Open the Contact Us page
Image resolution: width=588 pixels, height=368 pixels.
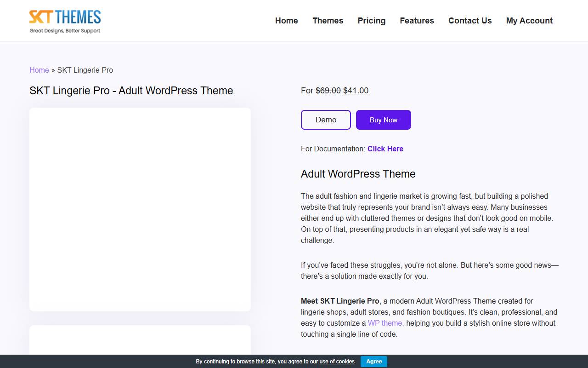(x=470, y=21)
